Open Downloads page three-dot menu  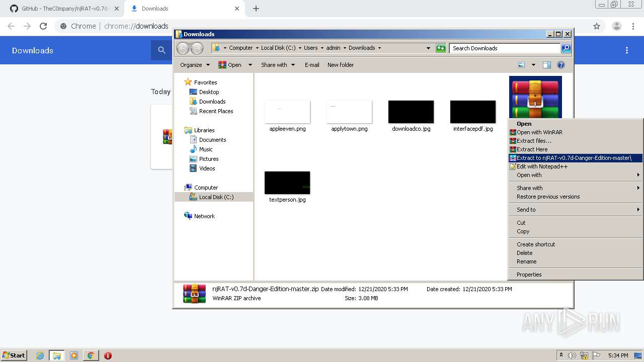pyautogui.click(x=627, y=50)
